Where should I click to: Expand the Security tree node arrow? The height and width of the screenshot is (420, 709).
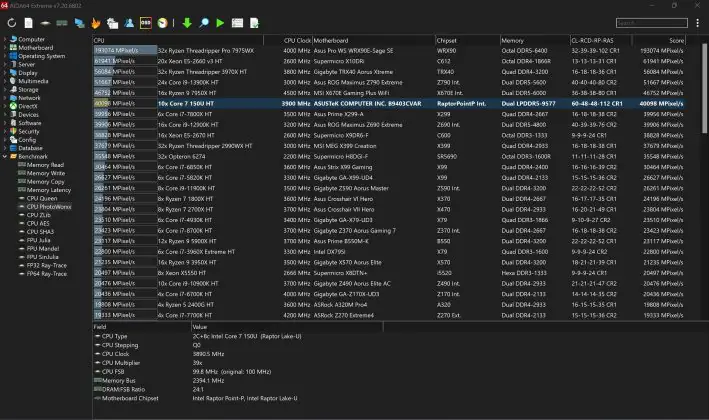5,131
